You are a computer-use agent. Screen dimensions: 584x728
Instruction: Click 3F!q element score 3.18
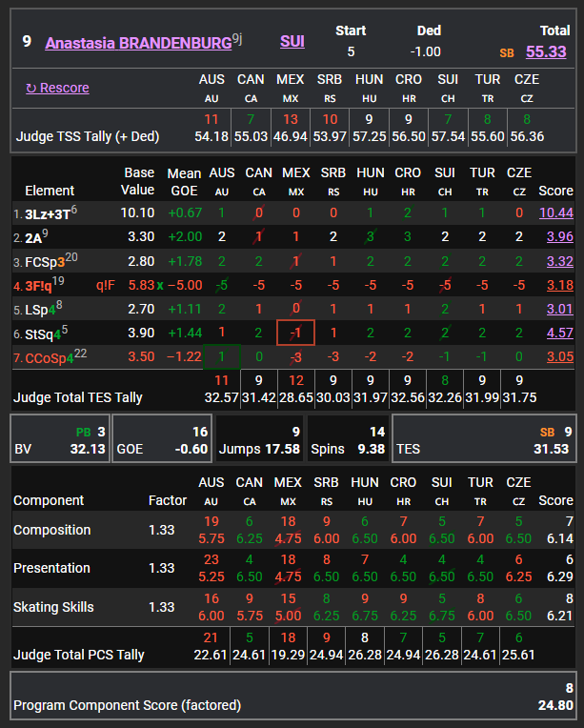[x=556, y=284]
